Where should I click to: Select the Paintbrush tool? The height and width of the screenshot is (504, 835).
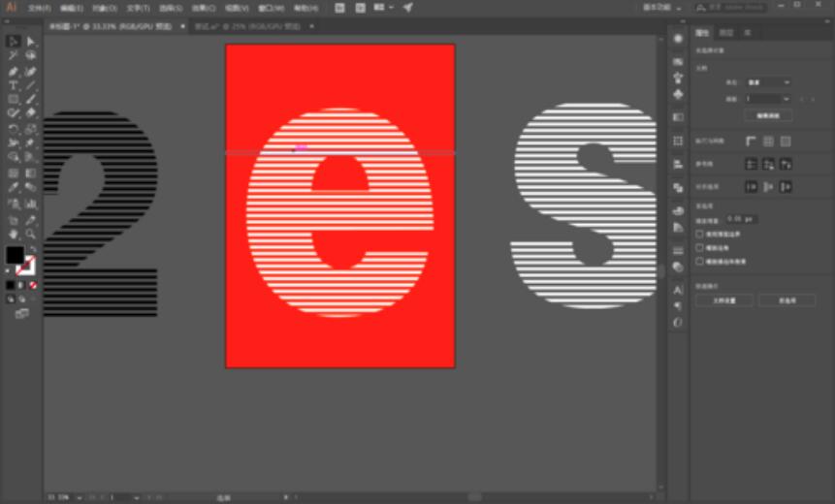[x=30, y=99]
